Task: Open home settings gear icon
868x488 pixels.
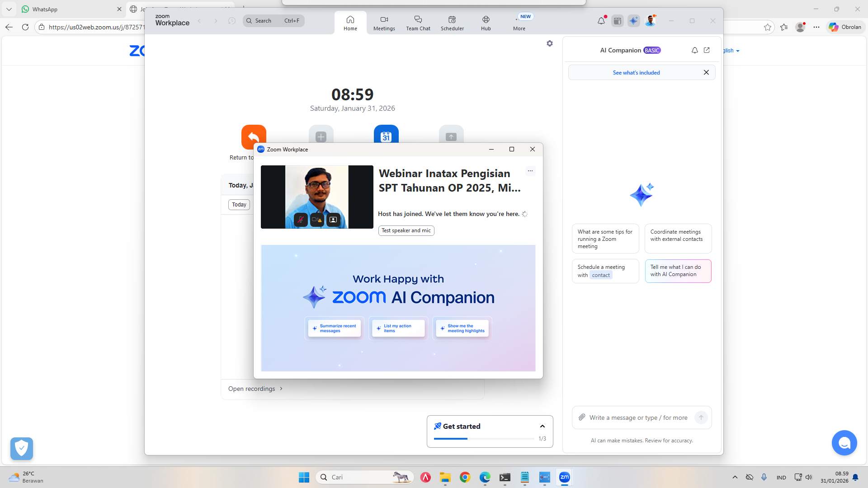Action: pyautogui.click(x=549, y=43)
